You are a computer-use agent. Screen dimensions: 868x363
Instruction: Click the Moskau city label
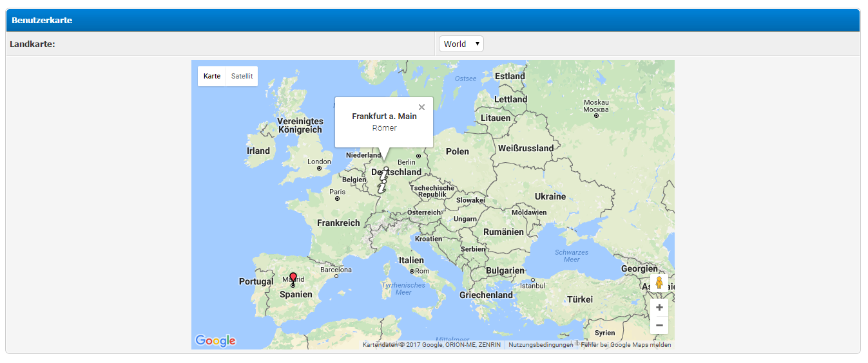coord(596,106)
